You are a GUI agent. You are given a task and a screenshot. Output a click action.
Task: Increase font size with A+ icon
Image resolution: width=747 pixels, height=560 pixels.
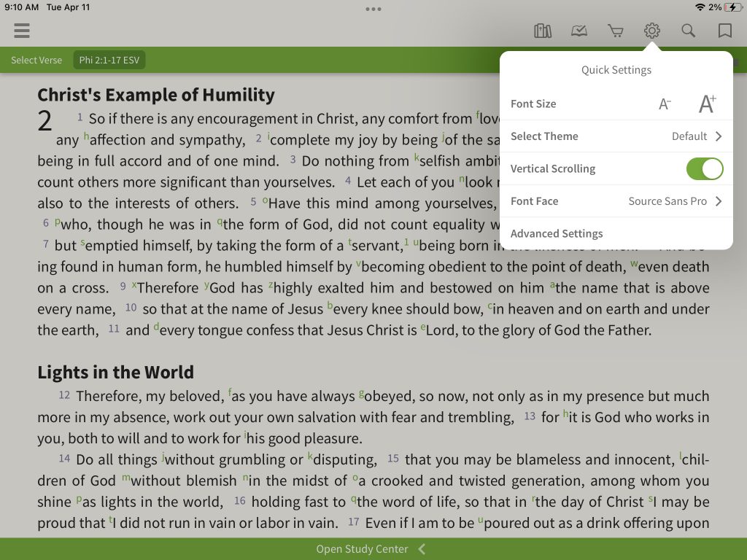pos(707,104)
